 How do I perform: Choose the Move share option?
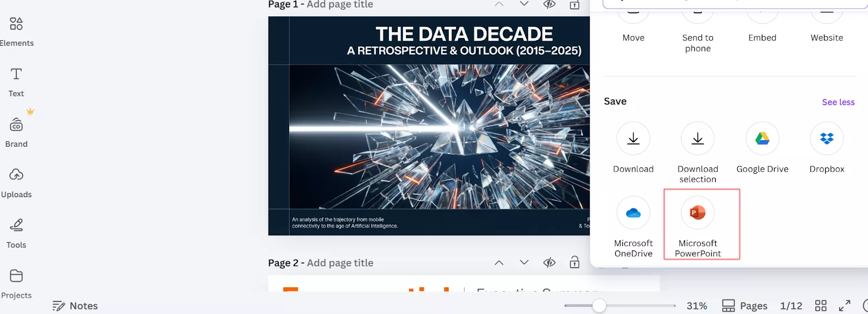pyautogui.click(x=633, y=25)
